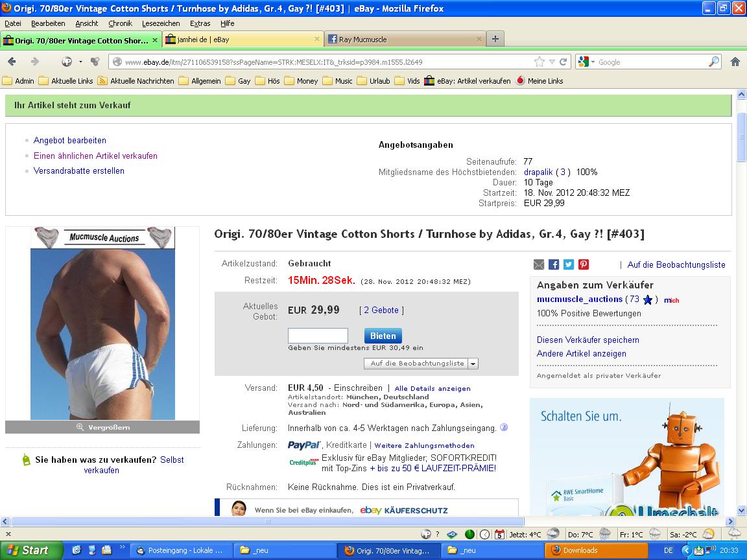Go back with the browser back arrow
The width and height of the screenshot is (747, 560).
tap(12, 62)
